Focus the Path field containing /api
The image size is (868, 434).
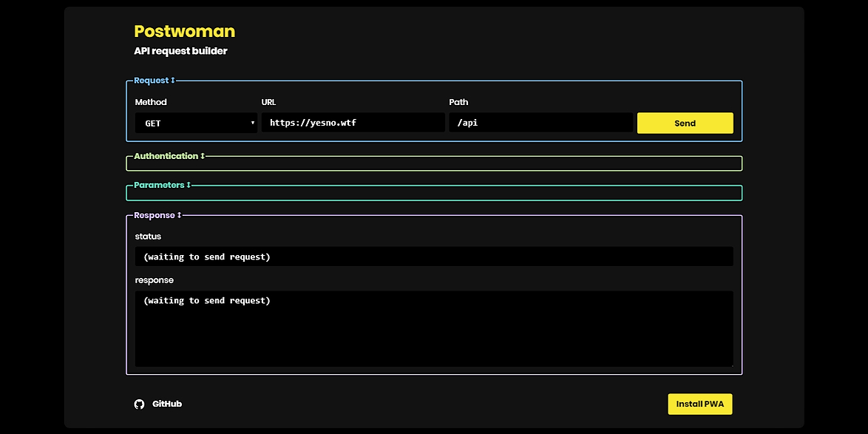pos(541,122)
